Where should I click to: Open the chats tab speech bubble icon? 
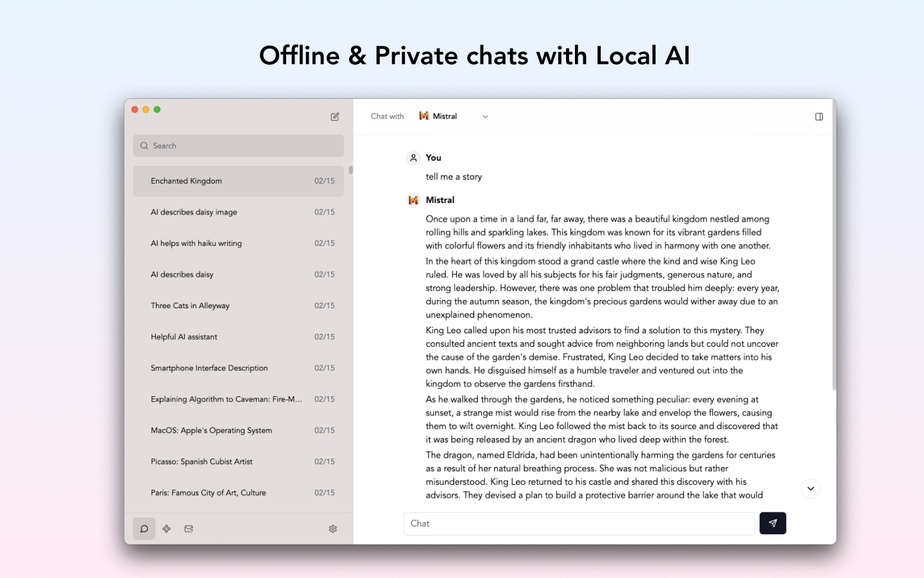[144, 529]
